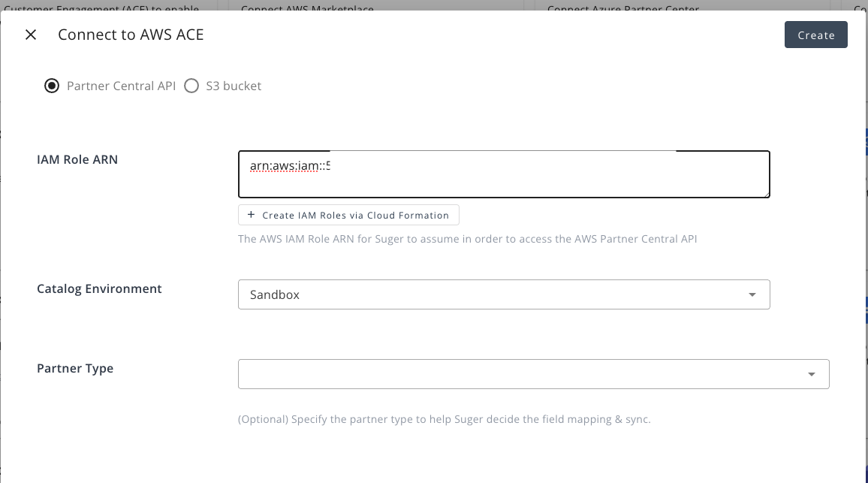
Task: Select the Partner Central API radio button
Action: pyautogui.click(x=52, y=86)
